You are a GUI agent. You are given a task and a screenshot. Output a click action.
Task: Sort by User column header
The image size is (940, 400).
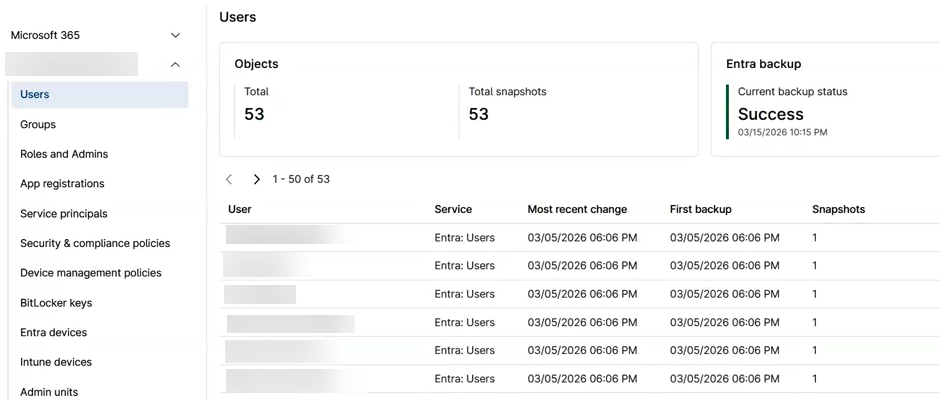click(240, 209)
